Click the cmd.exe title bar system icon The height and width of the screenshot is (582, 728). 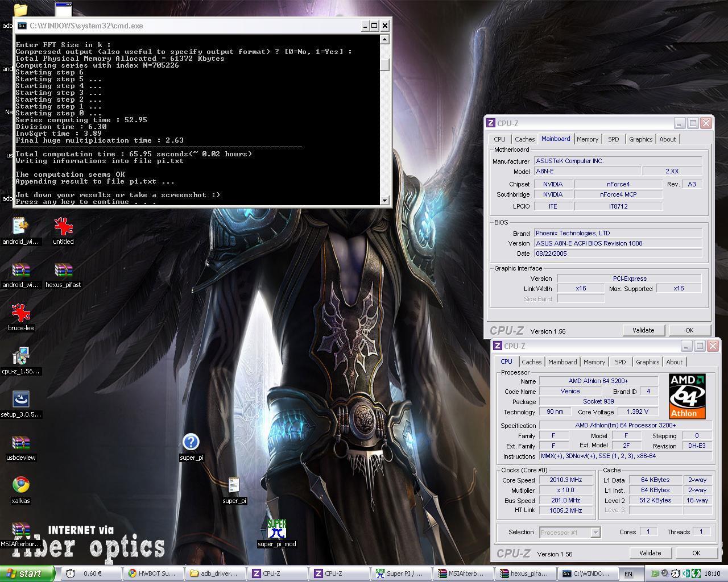point(22,26)
